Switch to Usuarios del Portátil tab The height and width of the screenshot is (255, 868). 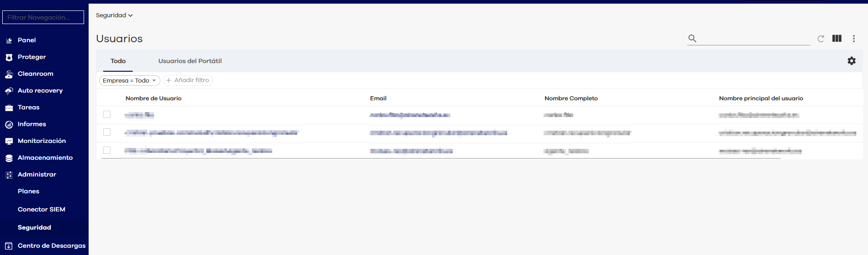[x=190, y=61]
